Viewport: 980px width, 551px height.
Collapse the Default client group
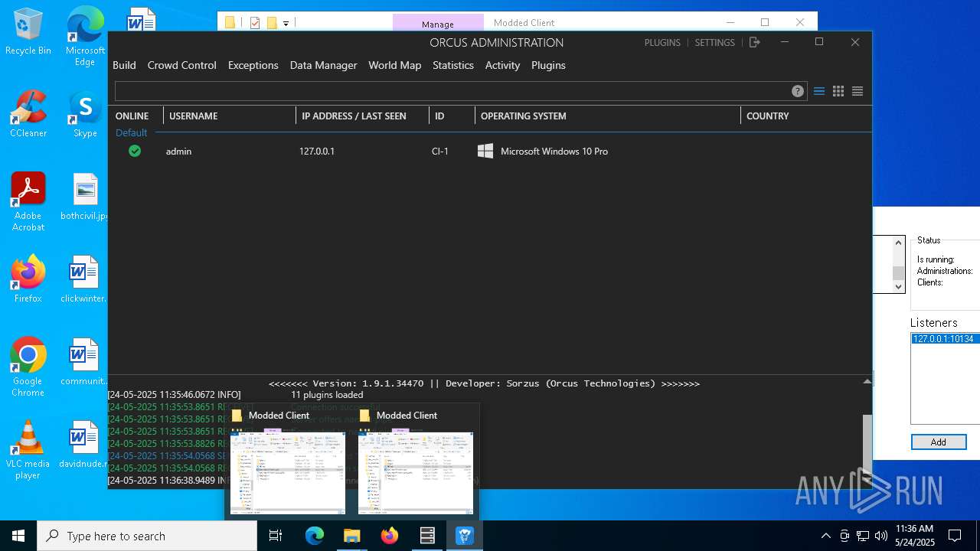click(131, 132)
